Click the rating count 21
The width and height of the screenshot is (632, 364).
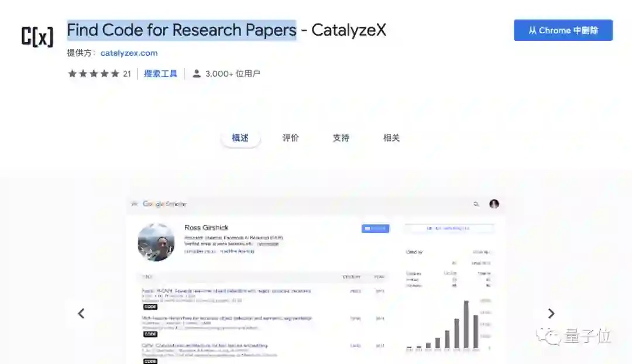coord(127,74)
